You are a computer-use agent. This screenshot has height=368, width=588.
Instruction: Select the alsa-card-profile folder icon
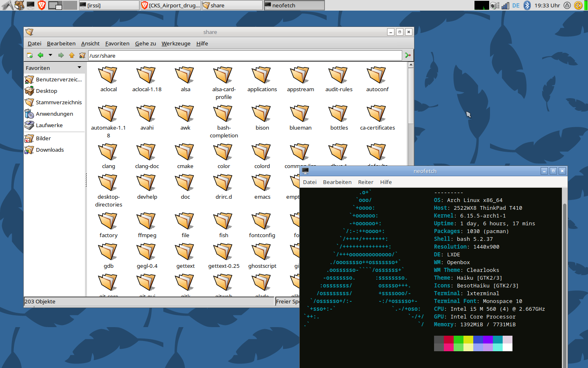coord(223,75)
